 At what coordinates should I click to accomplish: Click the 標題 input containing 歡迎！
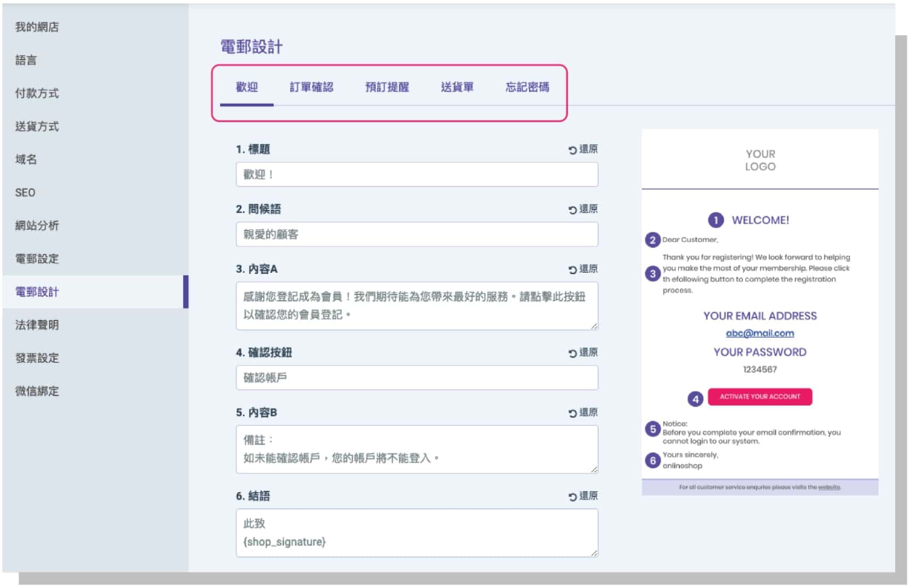click(x=417, y=175)
